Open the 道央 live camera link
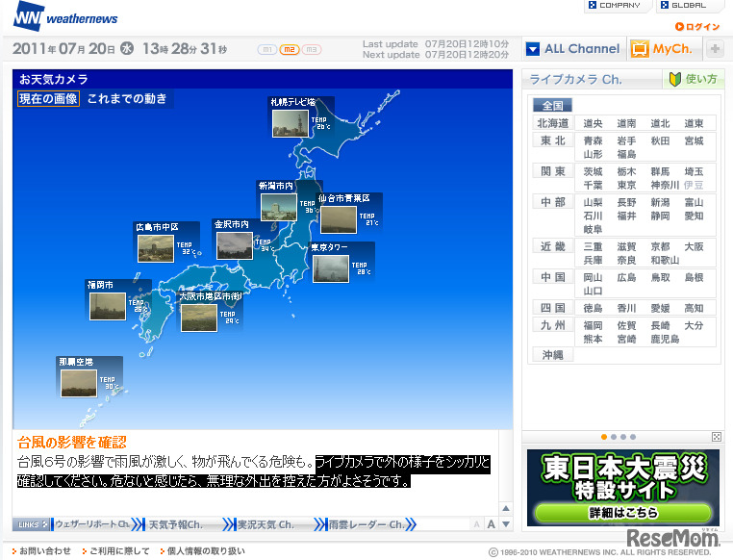 (593, 123)
